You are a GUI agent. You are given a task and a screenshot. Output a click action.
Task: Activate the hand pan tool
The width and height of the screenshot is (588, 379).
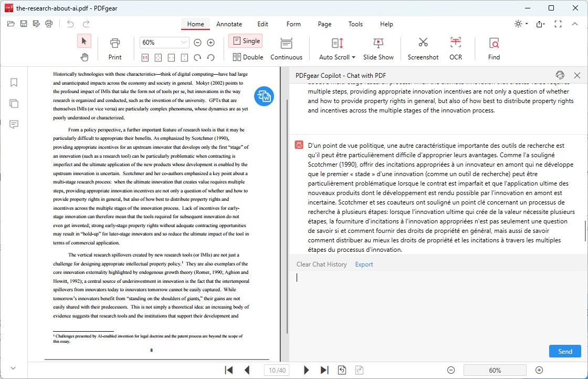(x=85, y=57)
